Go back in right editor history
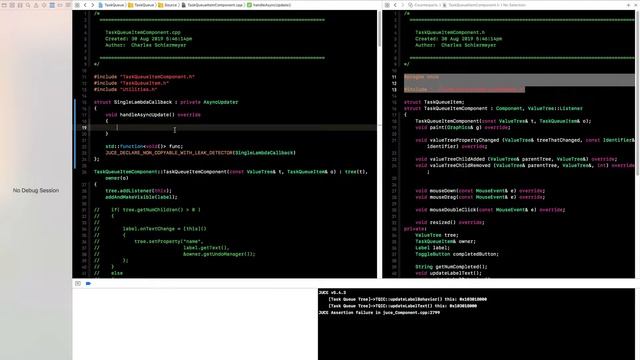Screen dimensions: 640x360 395,5
